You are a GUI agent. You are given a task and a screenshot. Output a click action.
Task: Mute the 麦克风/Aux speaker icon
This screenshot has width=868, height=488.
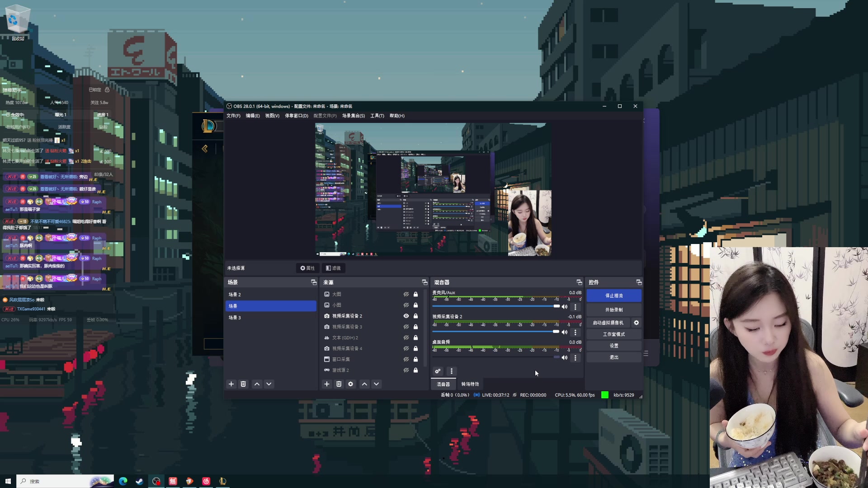pos(565,307)
